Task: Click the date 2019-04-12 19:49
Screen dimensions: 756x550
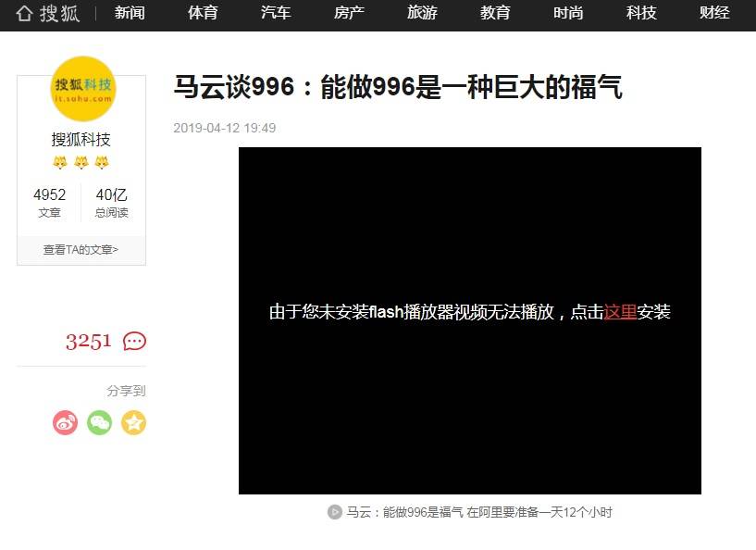Action: click(225, 128)
